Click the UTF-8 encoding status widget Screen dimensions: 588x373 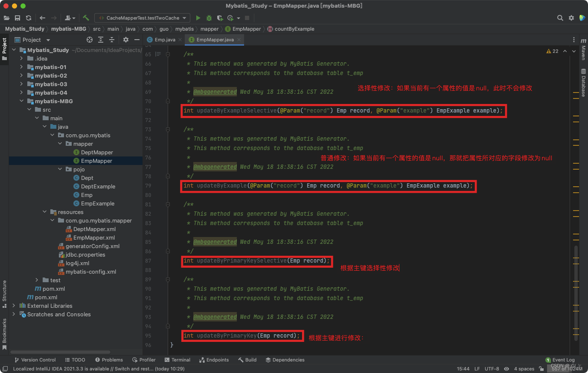coord(492,369)
